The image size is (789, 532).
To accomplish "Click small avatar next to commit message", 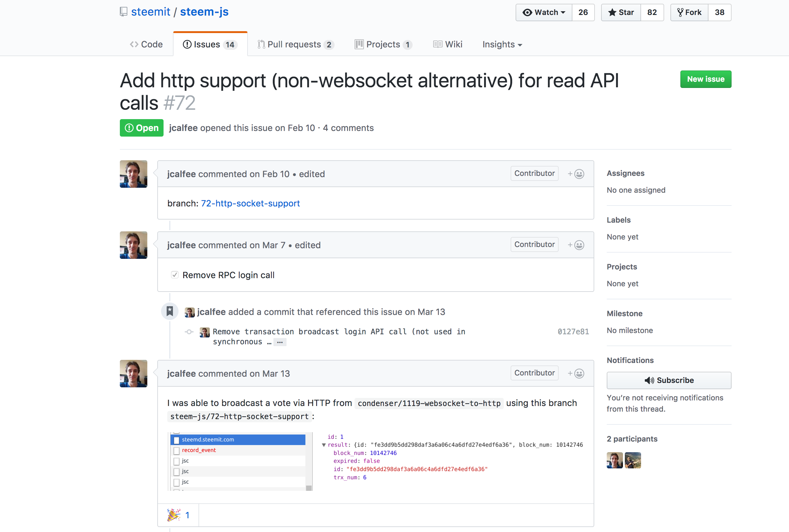I will point(204,332).
